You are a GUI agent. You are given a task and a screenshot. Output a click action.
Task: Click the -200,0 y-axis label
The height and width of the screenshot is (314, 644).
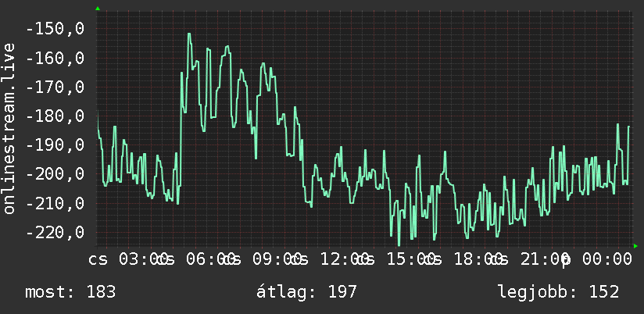(x=55, y=174)
